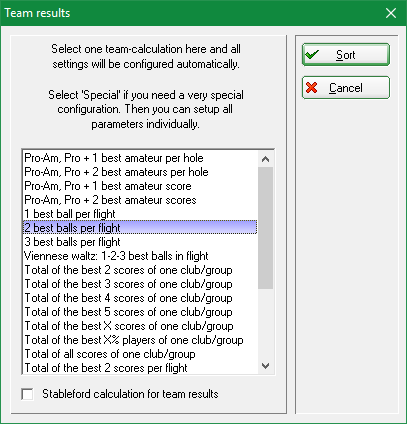407x424 pixels.
Task: Select 1 best ball per flight
Action: 140,214
